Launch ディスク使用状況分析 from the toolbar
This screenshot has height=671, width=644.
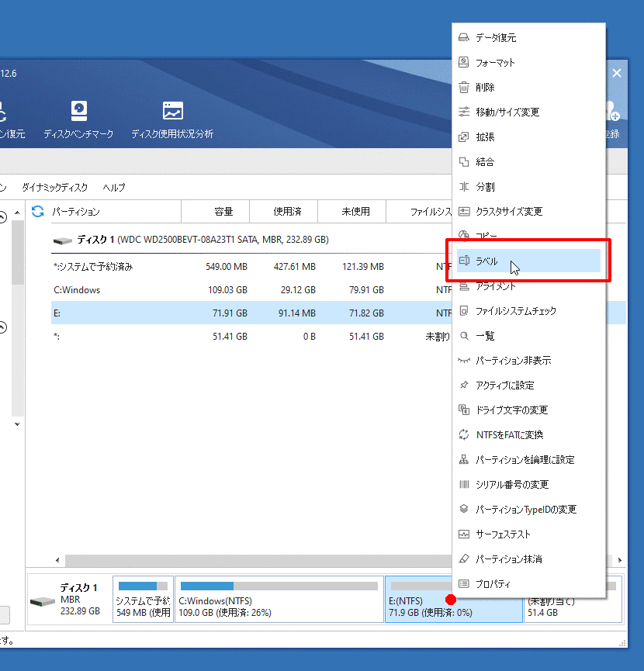click(x=172, y=119)
